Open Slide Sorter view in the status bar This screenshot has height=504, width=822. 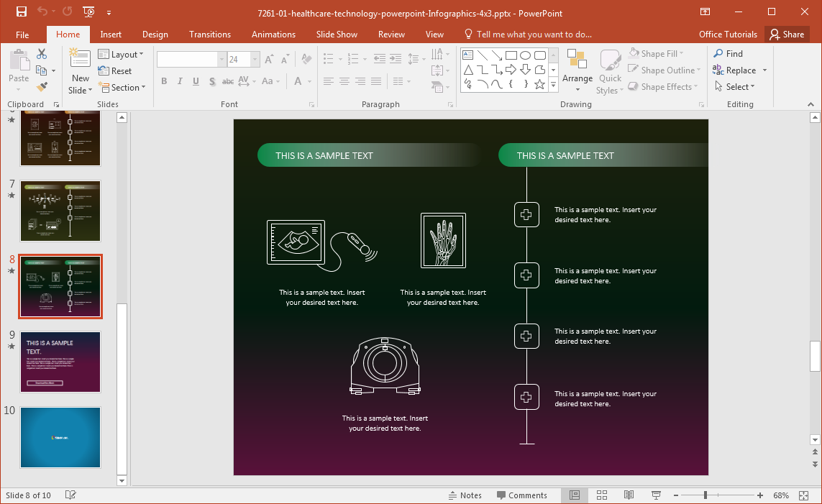click(x=602, y=495)
